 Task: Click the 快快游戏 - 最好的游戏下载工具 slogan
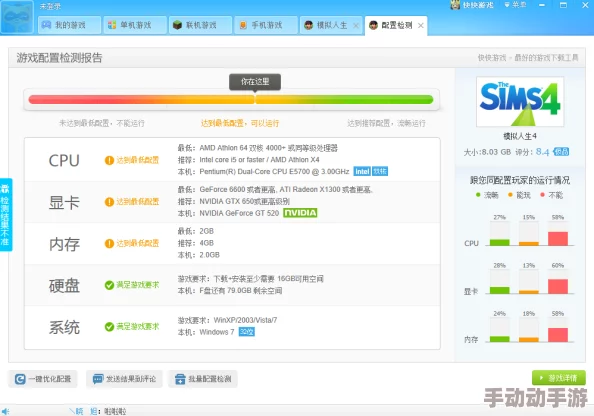click(528, 58)
